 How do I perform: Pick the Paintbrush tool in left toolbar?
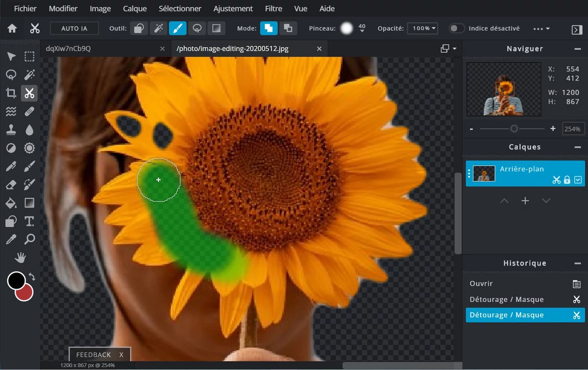(x=29, y=167)
